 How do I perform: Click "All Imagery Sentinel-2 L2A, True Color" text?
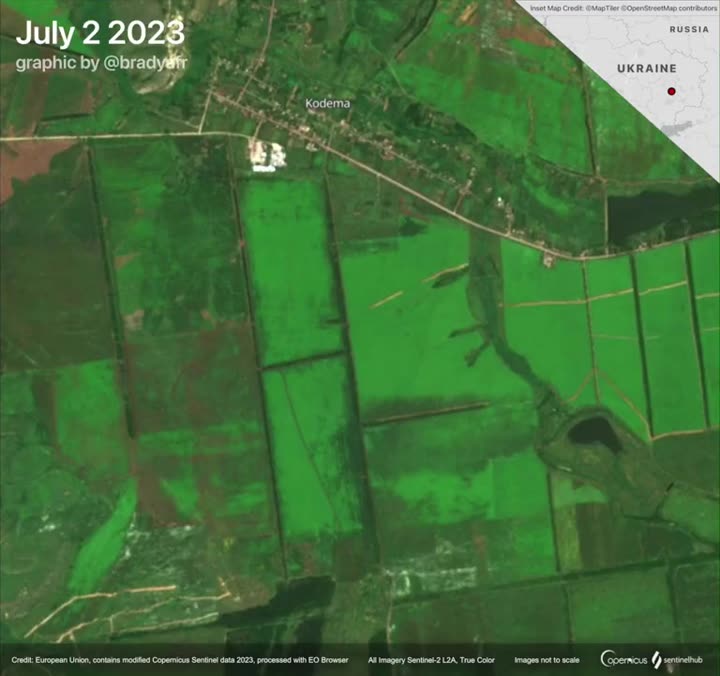coord(431,660)
